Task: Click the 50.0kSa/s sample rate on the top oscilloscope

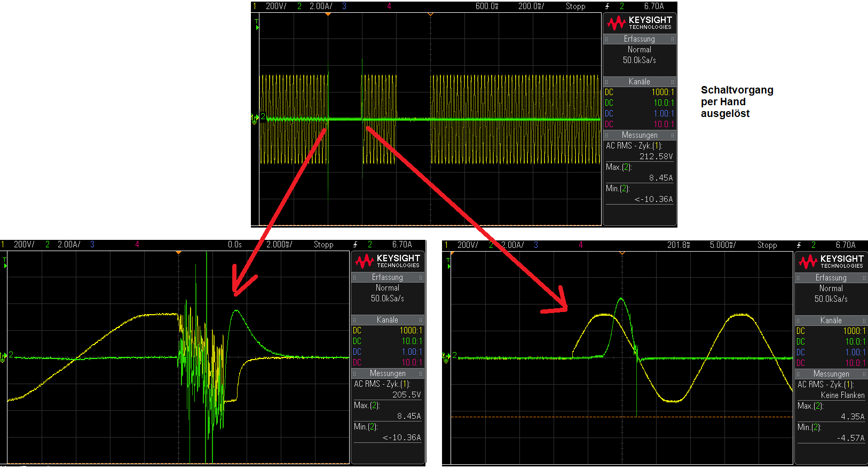Action: click(x=640, y=60)
